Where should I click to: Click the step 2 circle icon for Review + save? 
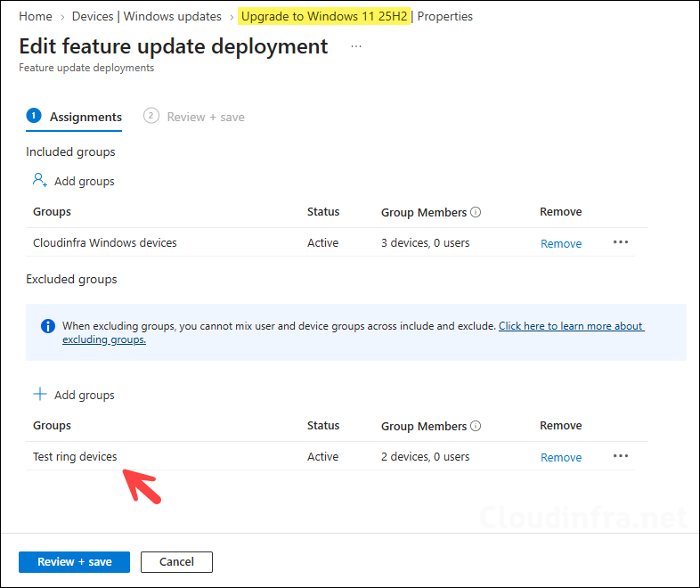pyautogui.click(x=151, y=116)
